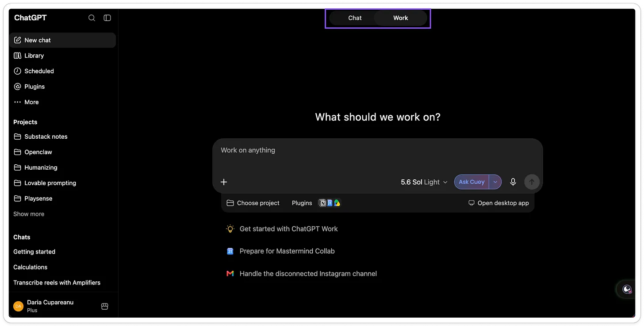Open the Substack notes project
The height and width of the screenshot is (326, 644).
[62, 136]
